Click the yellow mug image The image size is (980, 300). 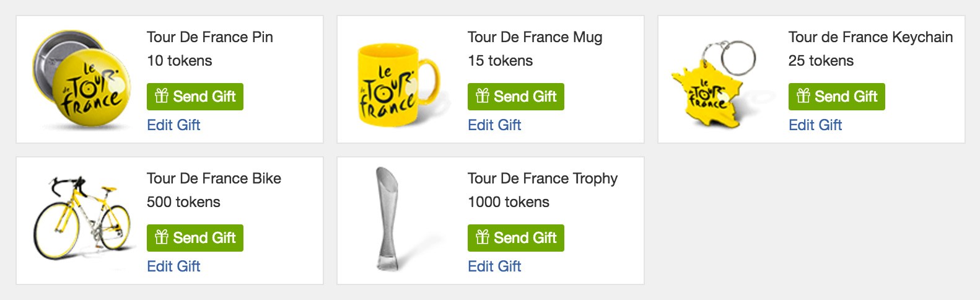pyautogui.click(x=398, y=84)
